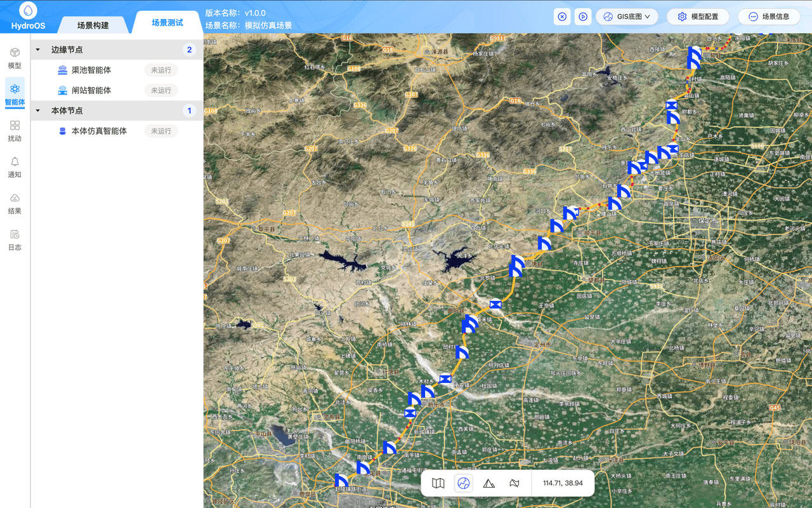Open the 日志 log panel
812x508 pixels.
[x=15, y=240]
